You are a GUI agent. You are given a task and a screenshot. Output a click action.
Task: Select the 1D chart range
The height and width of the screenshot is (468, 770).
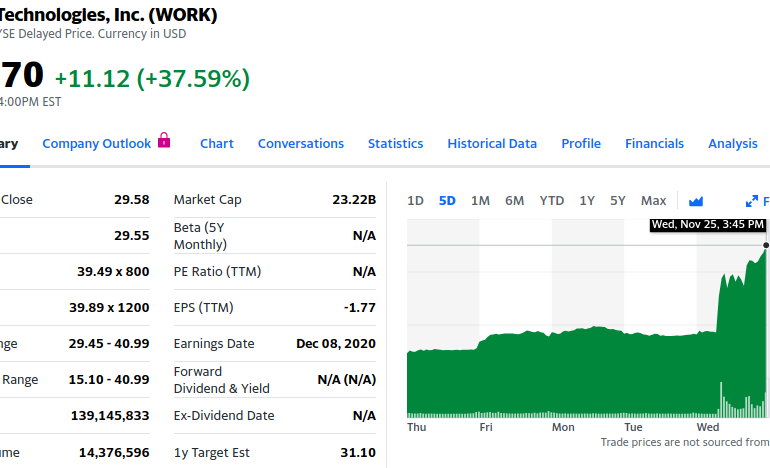click(416, 200)
